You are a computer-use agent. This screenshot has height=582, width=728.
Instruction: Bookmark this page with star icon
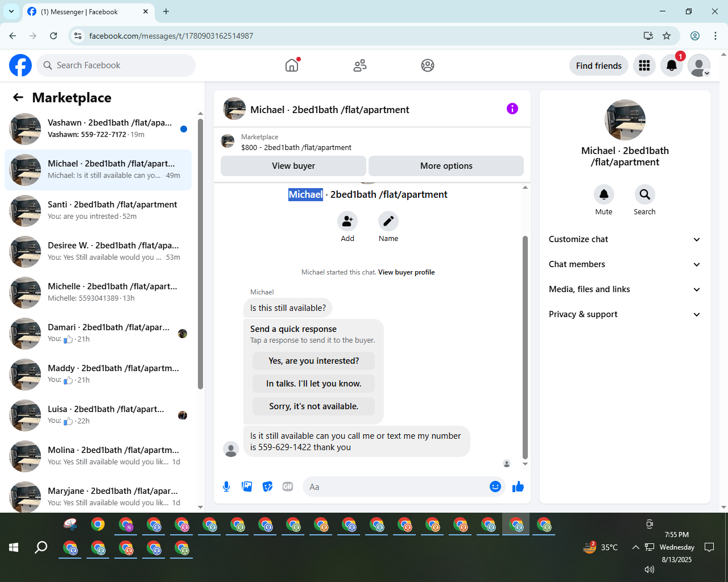coord(667,36)
